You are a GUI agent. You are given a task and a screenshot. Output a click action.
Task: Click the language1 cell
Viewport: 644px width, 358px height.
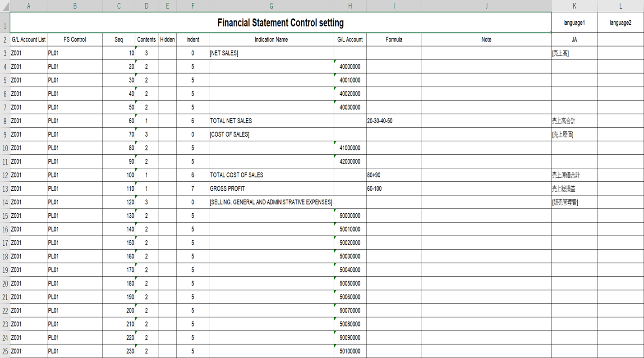pos(574,23)
